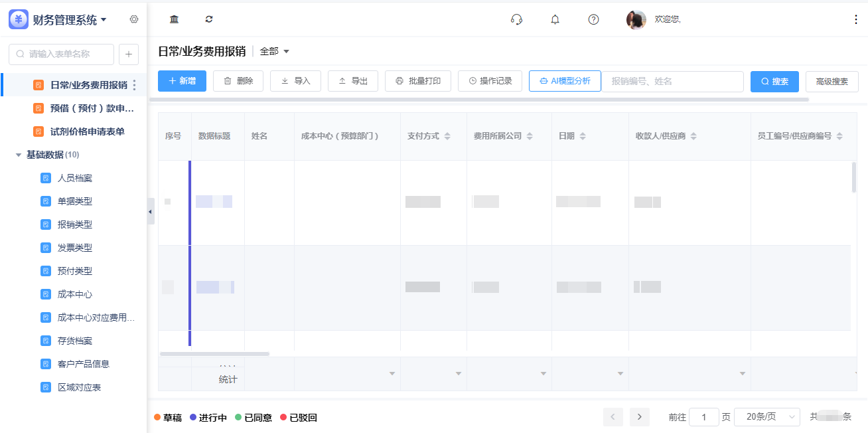Screen dimensions: 868x433
Task: Open more options dots for 日常/业务费用报销
Action: point(135,85)
